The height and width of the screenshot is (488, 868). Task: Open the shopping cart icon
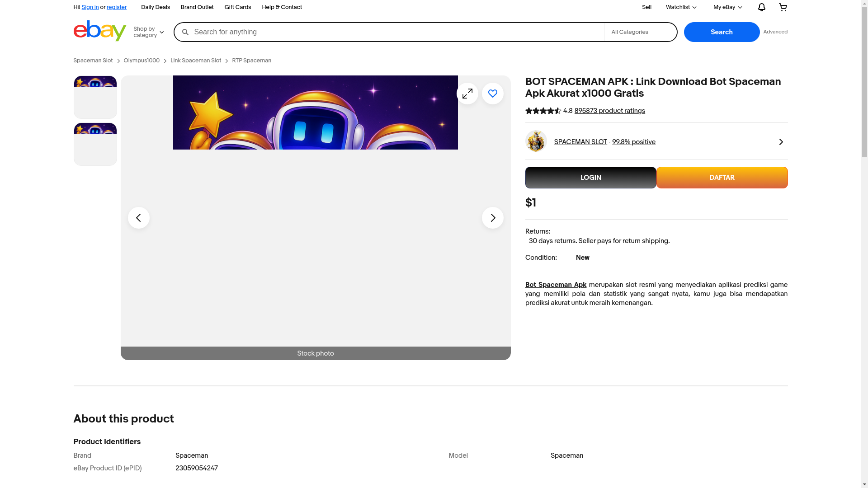(783, 7)
